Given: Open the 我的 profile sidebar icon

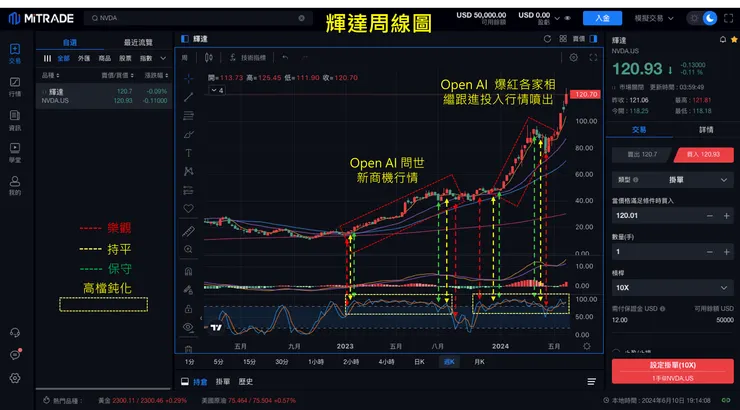Looking at the screenshot, I should [15, 185].
